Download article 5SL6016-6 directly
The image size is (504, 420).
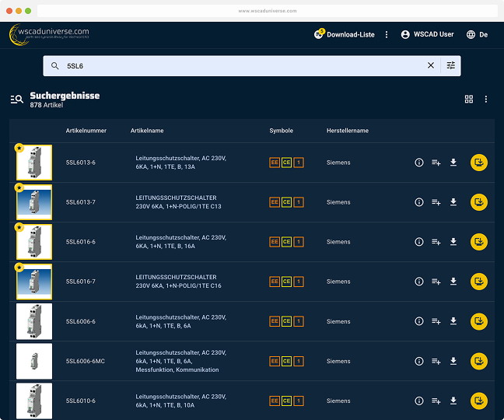453,242
